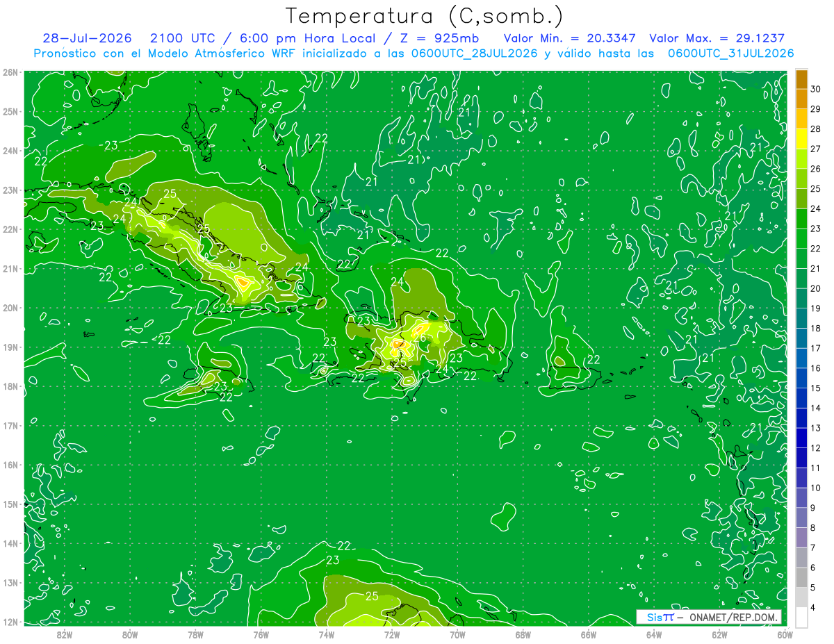The width and height of the screenshot is (834, 644).
Task: Click the dark orange swatch above 30
Action: point(801,79)
